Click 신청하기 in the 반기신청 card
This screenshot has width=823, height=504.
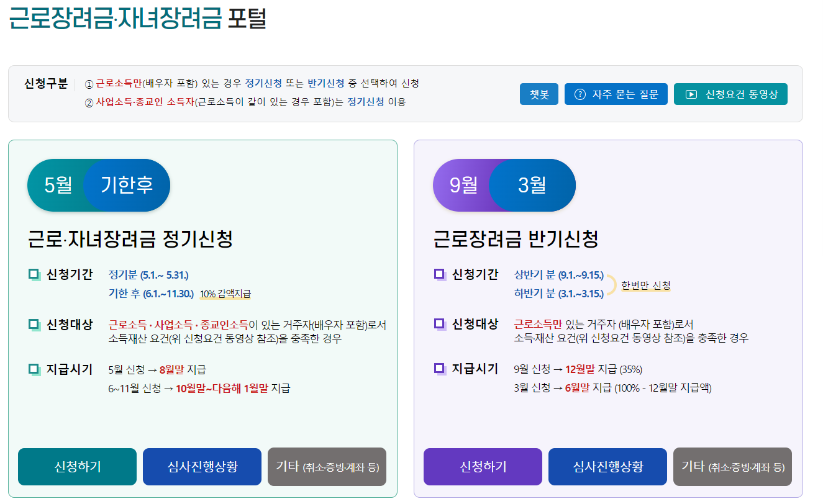click(483, 467)
